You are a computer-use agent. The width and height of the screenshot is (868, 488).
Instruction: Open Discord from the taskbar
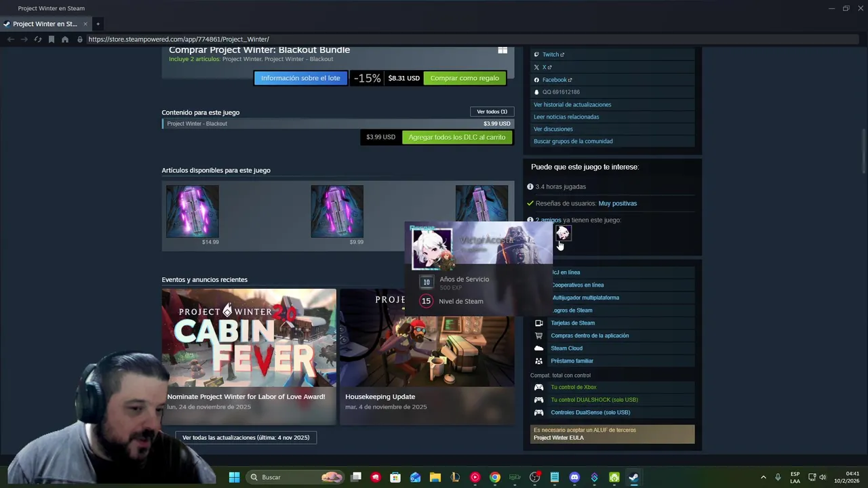(x=574, y=477)
